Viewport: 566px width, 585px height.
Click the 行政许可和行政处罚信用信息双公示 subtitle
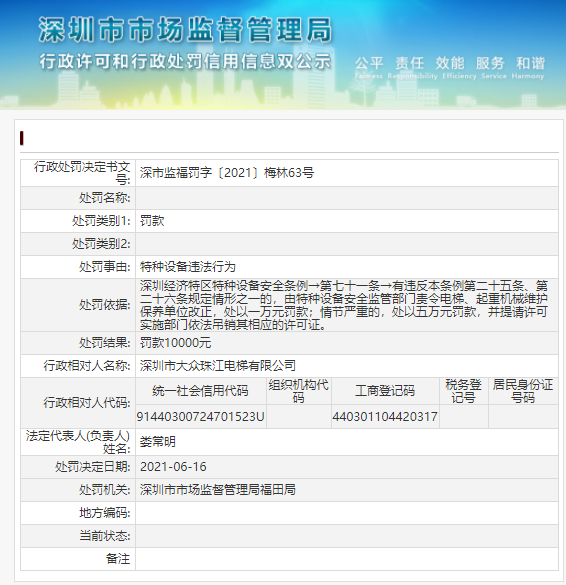click(185, 61)
